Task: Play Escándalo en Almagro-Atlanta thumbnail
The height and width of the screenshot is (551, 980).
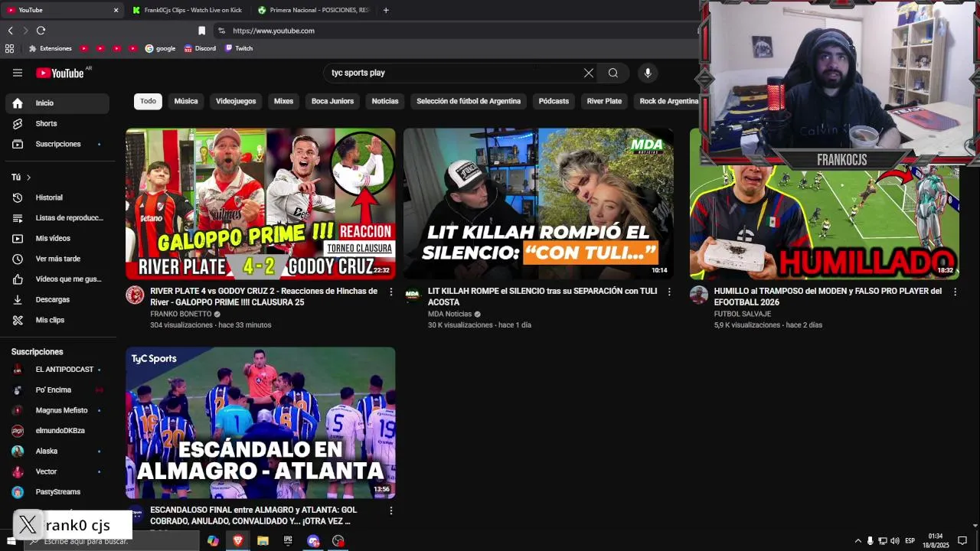Action: point(260,422)
